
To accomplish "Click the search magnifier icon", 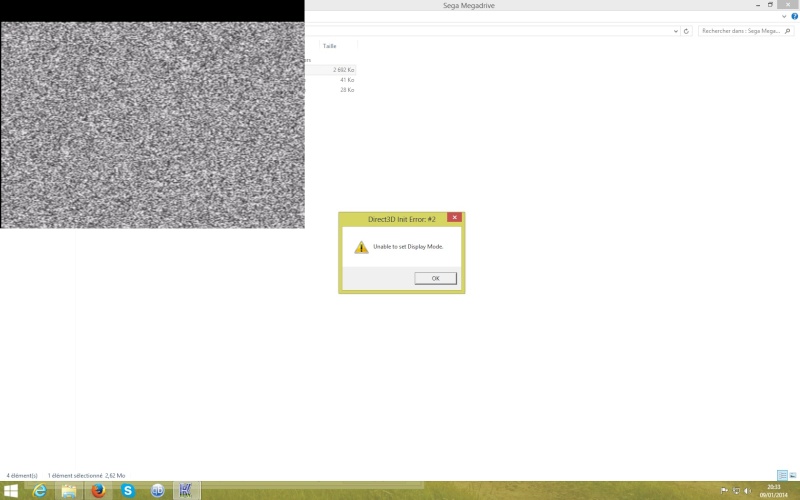I will [x=787, y=31].
